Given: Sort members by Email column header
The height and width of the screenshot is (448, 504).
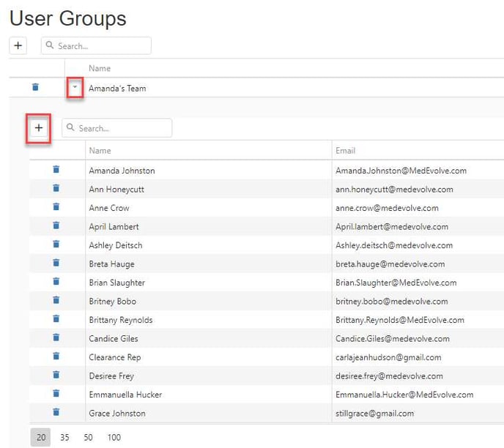Looking at the screenshot, I should (345, 151).
